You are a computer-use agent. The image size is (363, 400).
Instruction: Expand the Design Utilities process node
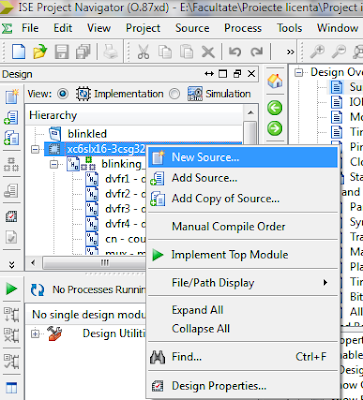(35, 333)
